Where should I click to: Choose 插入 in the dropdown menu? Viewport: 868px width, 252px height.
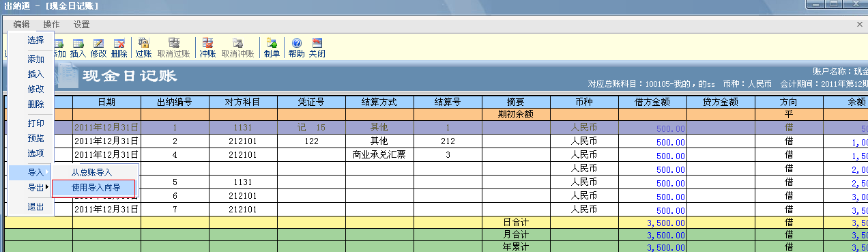pos(31,74)
